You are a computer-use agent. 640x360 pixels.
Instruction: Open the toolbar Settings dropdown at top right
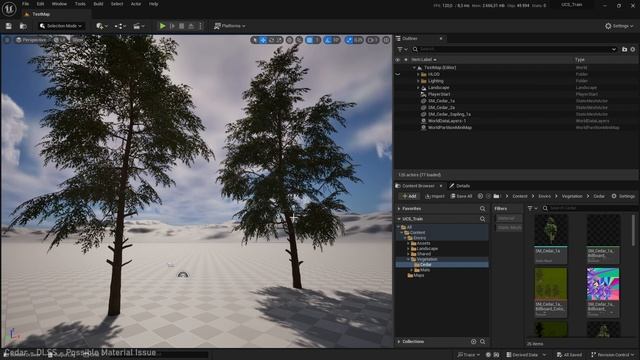(x=619, y=26)
